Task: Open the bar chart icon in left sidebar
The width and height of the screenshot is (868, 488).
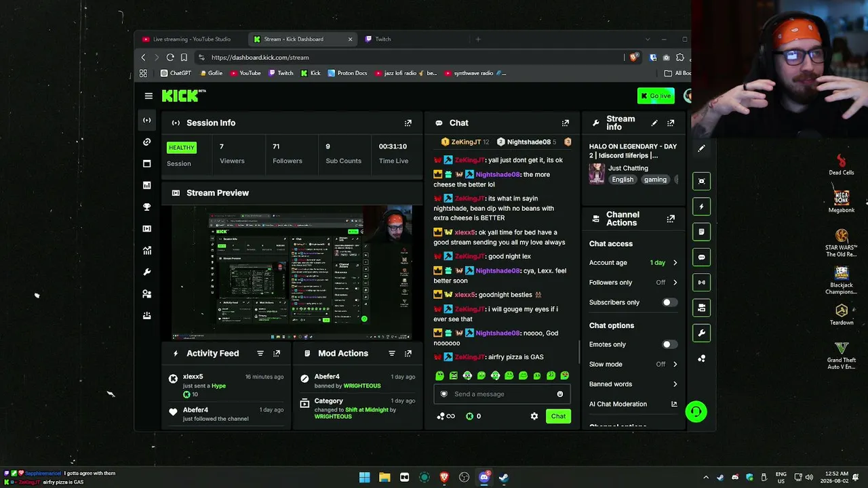Action: pyautogui.click(x=146, y=185)
